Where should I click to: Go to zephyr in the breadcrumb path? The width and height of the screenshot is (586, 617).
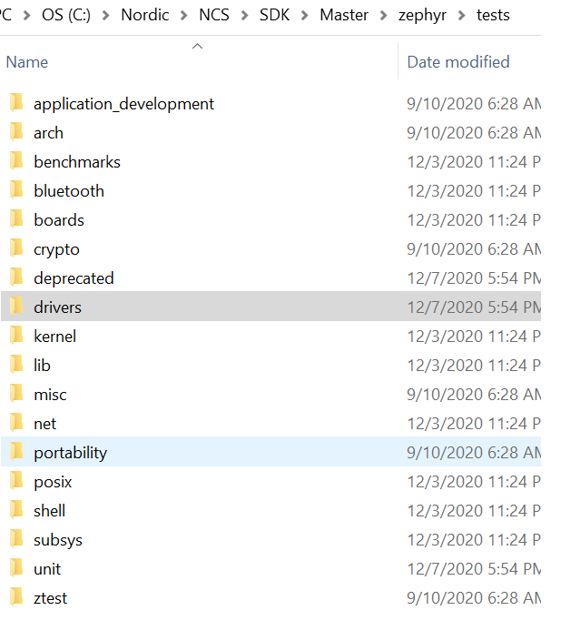[422, 16]
